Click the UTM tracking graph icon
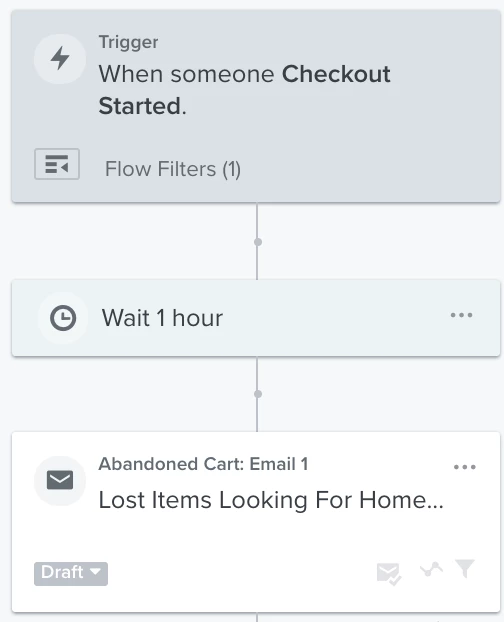Screen dimensions: 504x622 point(431,570)
